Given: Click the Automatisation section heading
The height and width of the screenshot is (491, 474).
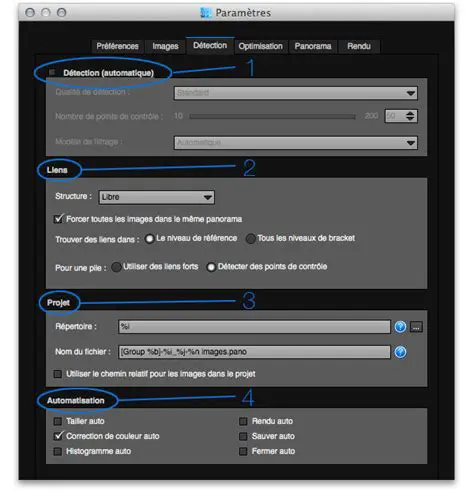Looking at the screenshot, I should tap(76, 400).
